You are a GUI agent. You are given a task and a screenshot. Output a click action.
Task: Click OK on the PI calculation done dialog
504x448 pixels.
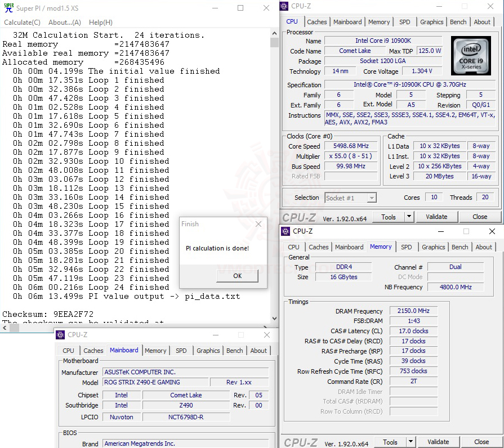[237, 276]
